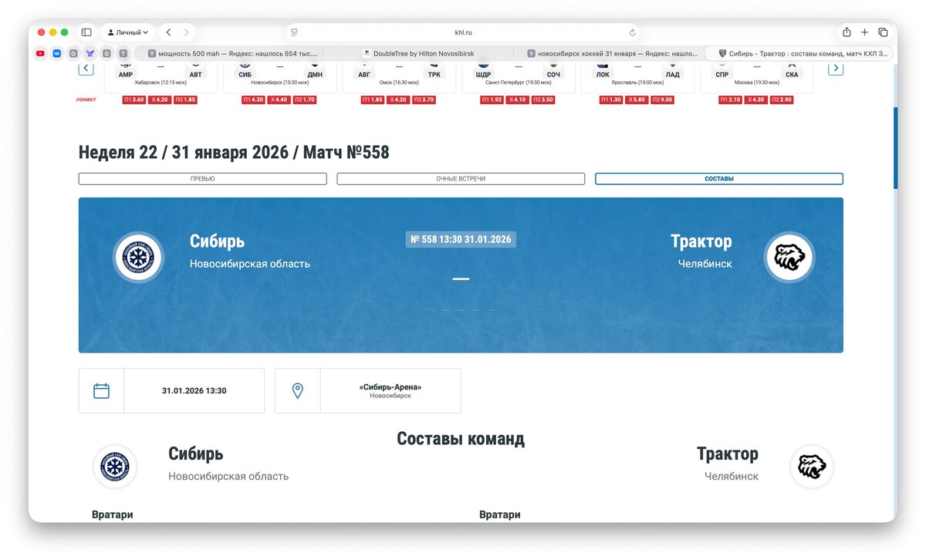Image resolution: width=926 pixels, height=560 pixels.
Task: Open the pinned tab with letter T
Action: coord(123,53)
